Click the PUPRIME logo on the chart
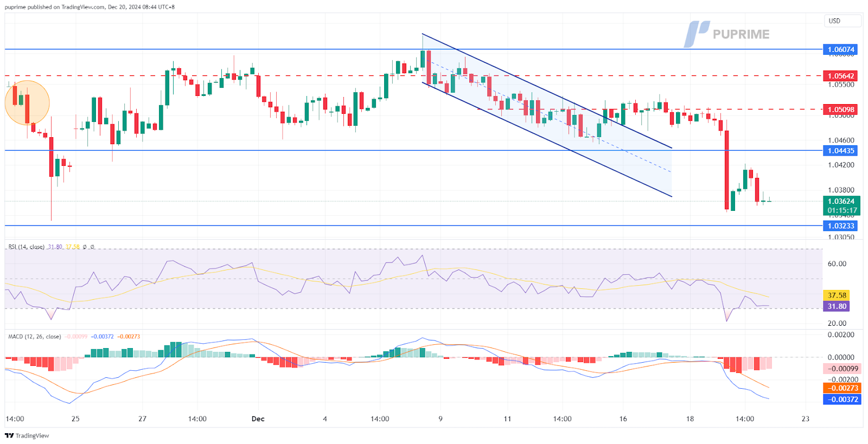 [x=727, y=34]
